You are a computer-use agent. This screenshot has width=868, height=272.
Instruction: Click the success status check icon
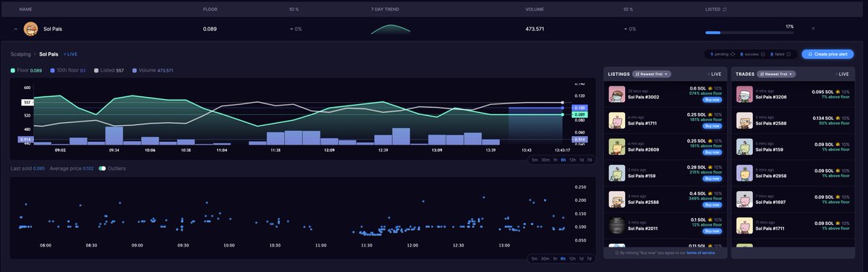click(x=762, y=54)
